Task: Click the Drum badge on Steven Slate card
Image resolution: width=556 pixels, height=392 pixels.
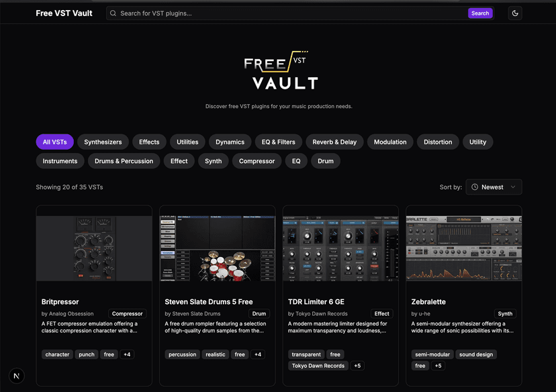Action: coord(259,313)
